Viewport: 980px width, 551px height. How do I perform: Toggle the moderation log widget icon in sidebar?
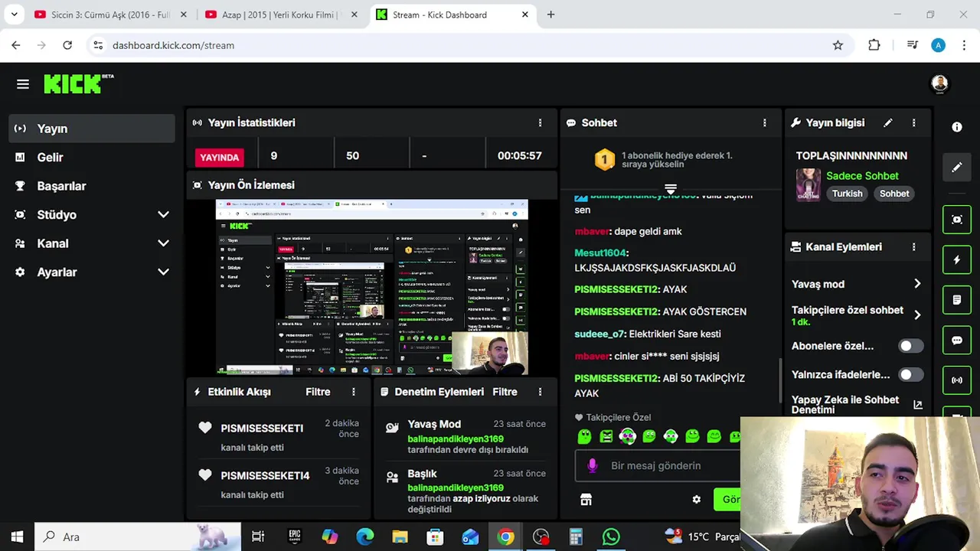[957, 300]
